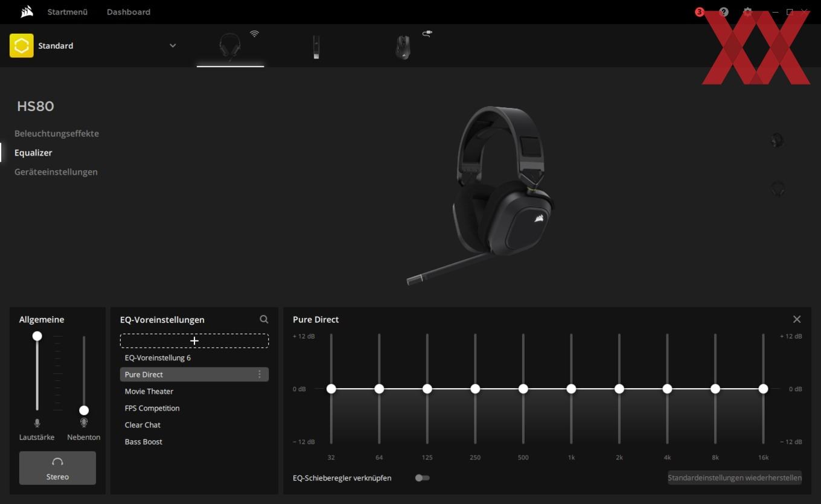
Task: Click the 1k EQ band handle
Action: (571, 389)
